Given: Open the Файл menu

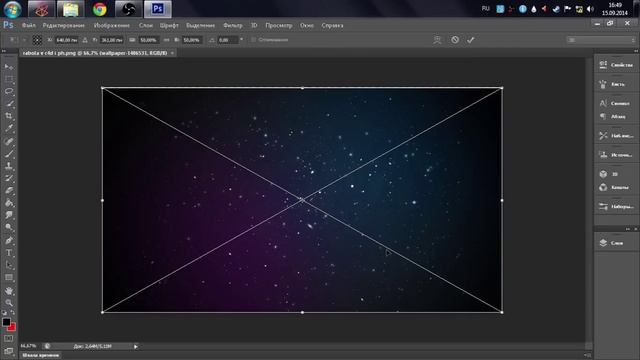Looking at the screenshot, I should [29, 25].
